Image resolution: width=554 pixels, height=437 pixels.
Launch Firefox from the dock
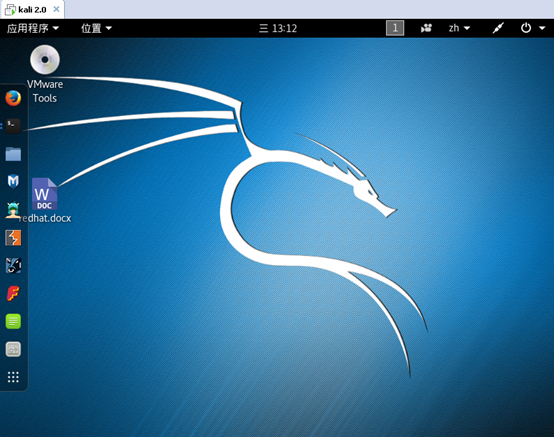pos(13,98)
